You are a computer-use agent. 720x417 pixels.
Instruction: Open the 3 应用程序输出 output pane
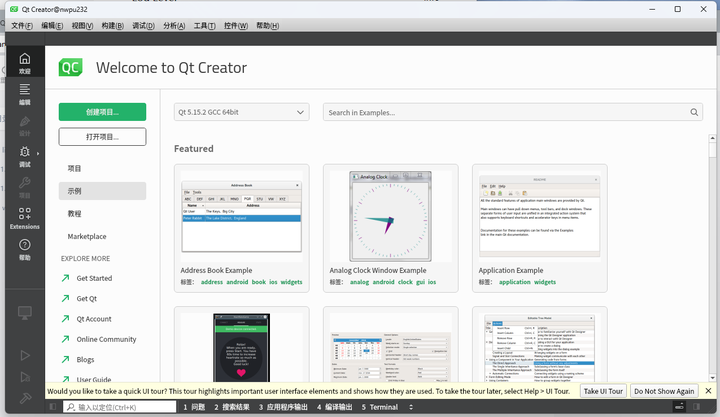pyautogui.click(x=284, y=407)
